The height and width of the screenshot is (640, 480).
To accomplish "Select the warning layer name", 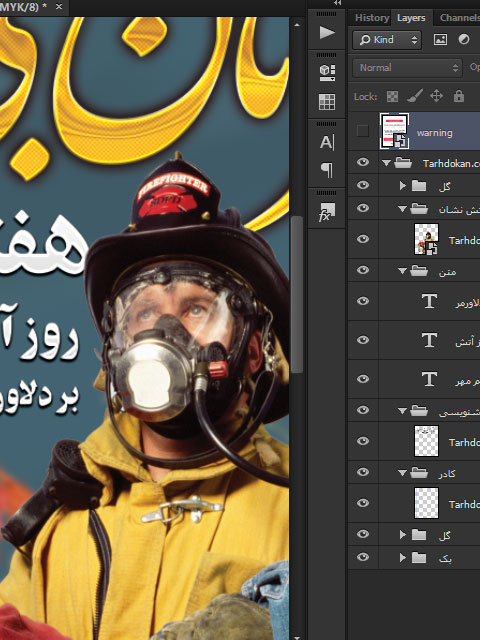I will [x=435, y=133].
